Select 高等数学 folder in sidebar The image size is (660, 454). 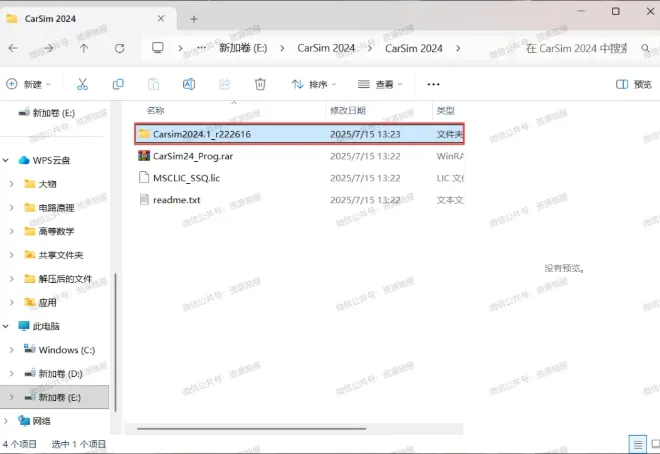tap(56, 231)
